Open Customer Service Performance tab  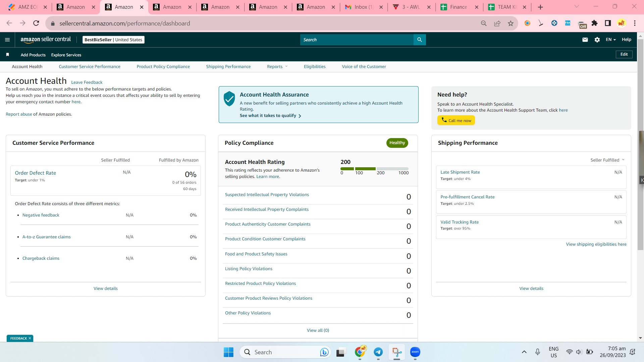90,66
